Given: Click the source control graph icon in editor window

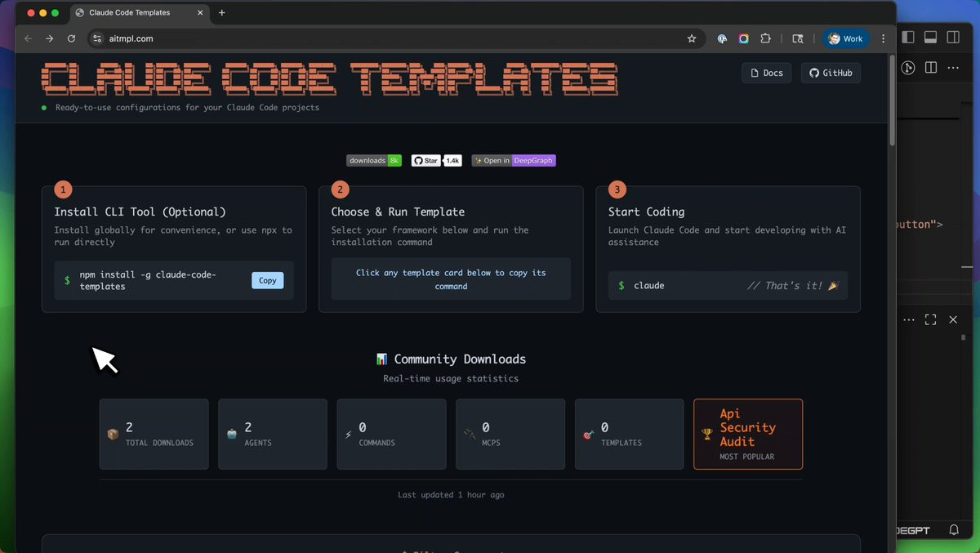Looking at the screenshot, I should point(908,68).
